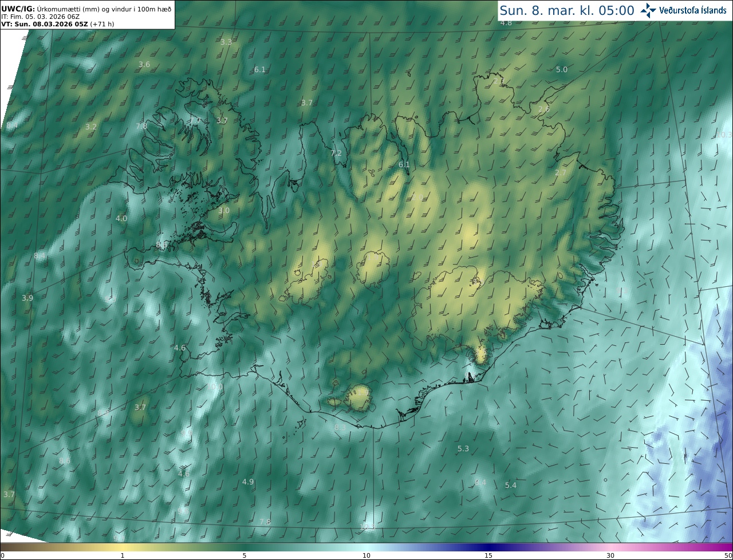Viewport: 733px width, 560px height.
Task: Click the 3.3 value label on the map
Action: 226,42
